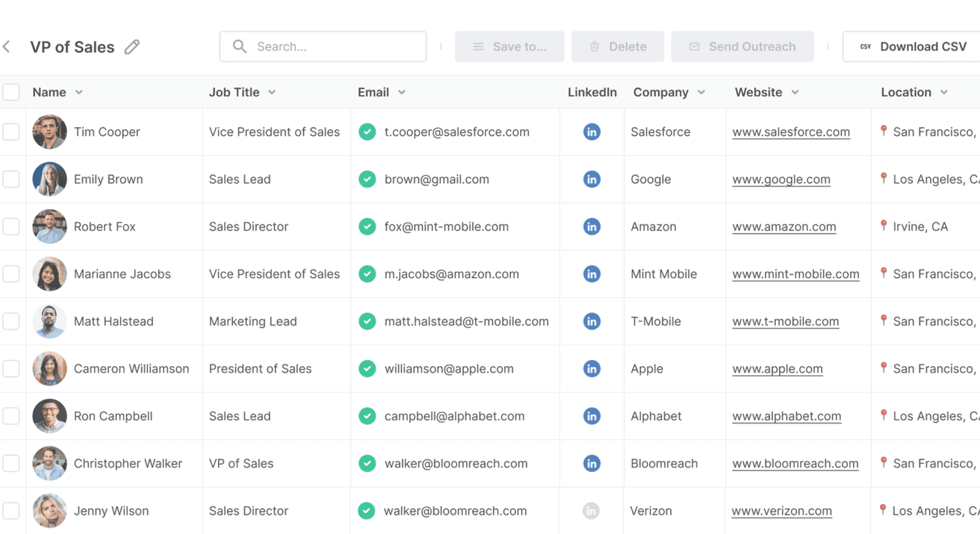Screen dimensions: 980x534
Task: Click Jenny Wilson's greyed LinkedIn icon
Action: click(591, 511)
